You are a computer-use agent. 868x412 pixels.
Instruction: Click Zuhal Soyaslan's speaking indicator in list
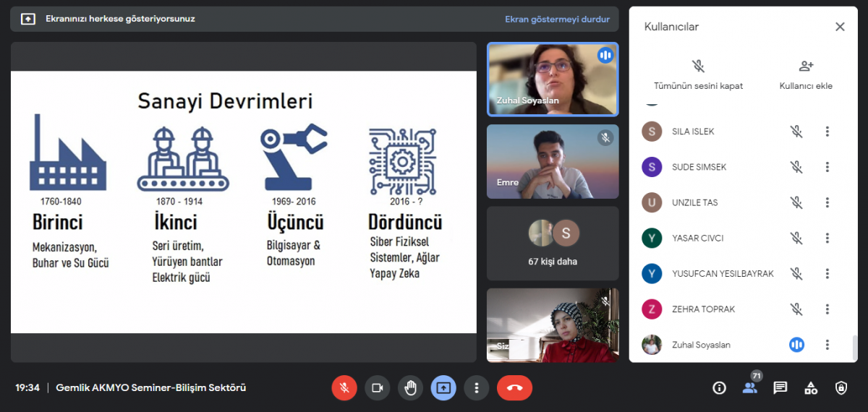(796, 345)
